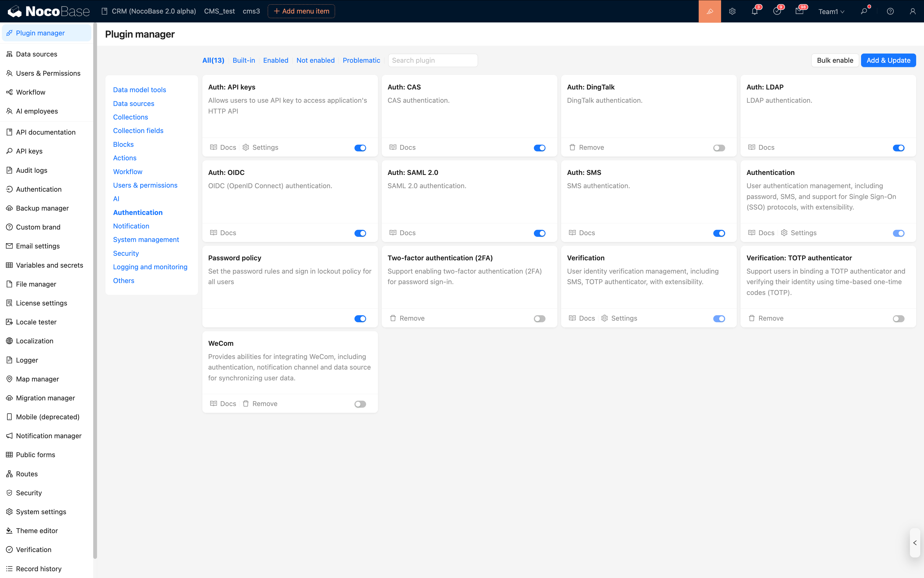Select the Logging and monitoring category link
924x578 pixels.
click(150, 267)
